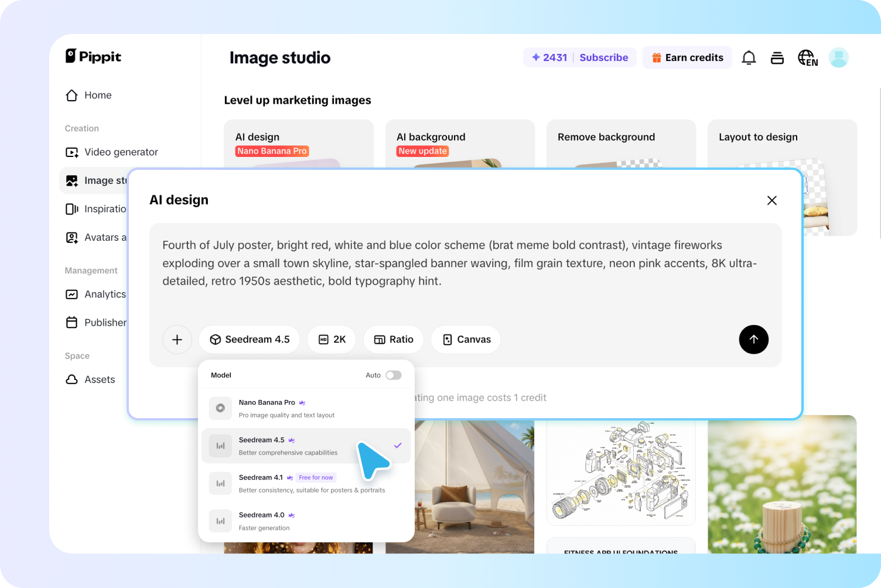Go to Home in sidebar
Image resolution: width=881 pixels, height=588 pixels.
(97, 95)
